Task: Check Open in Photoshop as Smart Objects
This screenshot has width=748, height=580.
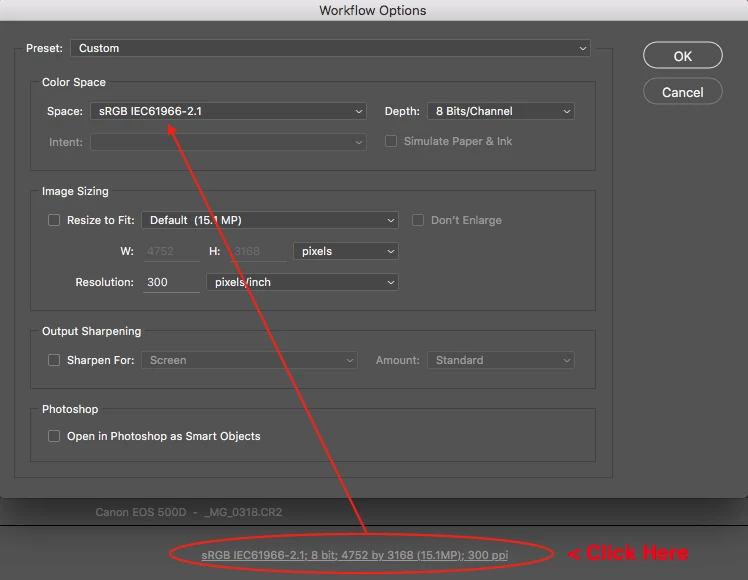Action: click(54, 436)
